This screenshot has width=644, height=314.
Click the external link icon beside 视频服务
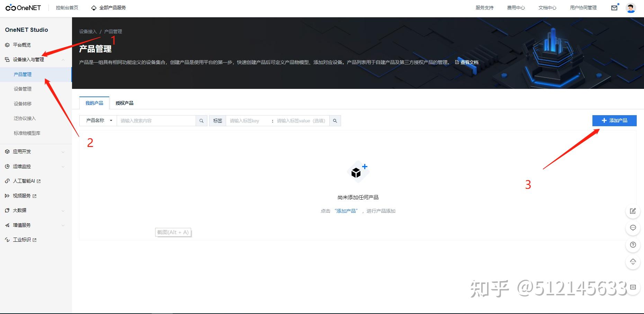pos(35,196)
